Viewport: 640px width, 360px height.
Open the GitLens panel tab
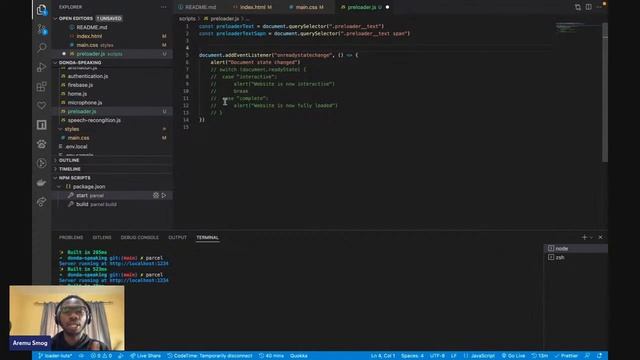pyautogui.click(x=102, y=237)
